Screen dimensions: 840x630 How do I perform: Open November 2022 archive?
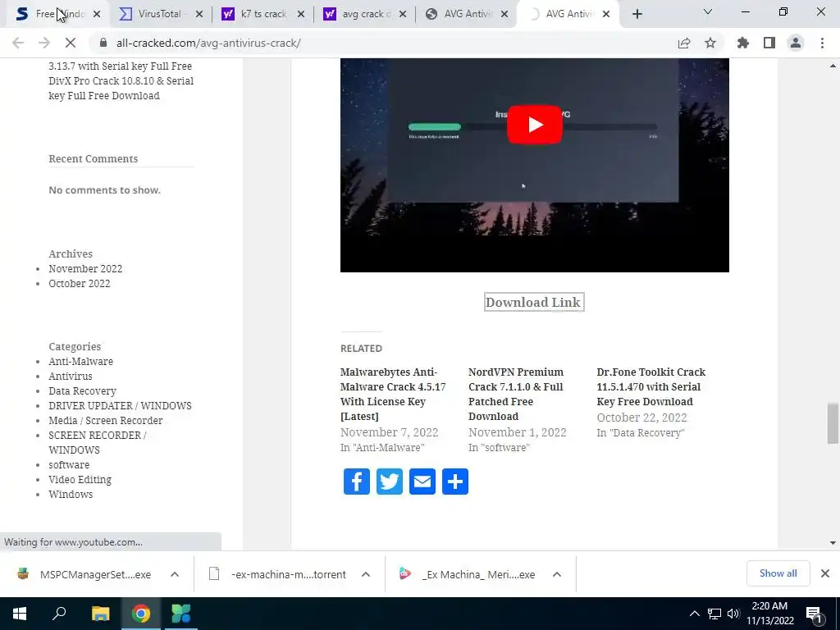point(85,268)
